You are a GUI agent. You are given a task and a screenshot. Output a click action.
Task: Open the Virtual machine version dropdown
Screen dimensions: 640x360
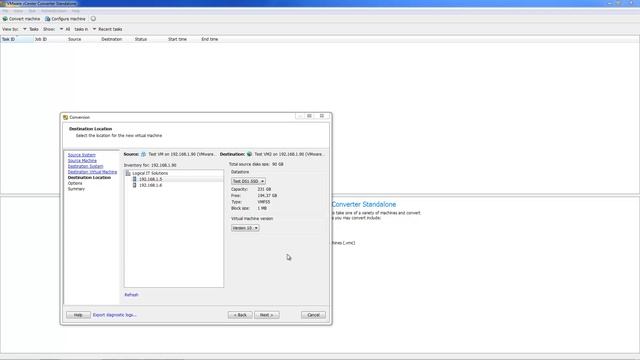click(x=245, y=228)
